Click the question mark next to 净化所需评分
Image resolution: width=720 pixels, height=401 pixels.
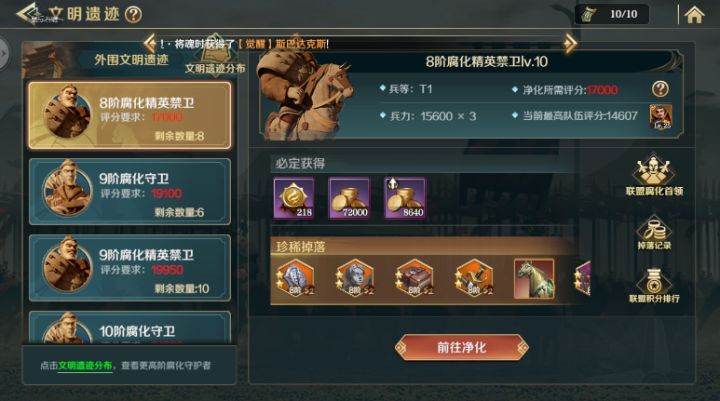tap(660, 89)
